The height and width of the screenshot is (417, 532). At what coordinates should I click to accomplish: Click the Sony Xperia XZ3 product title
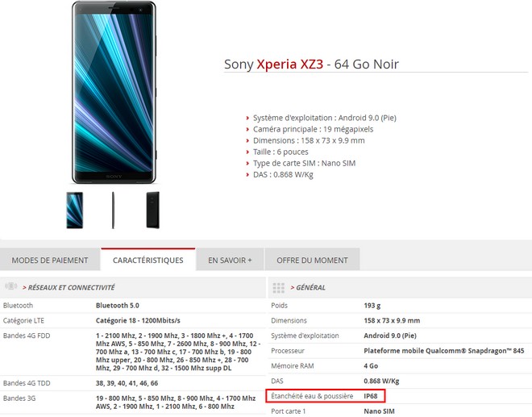point(311,65)
